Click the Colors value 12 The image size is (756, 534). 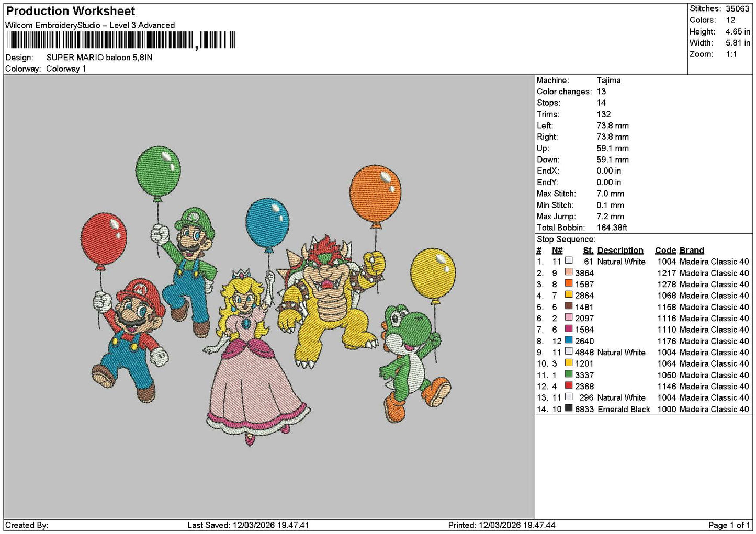coord(730,20)
